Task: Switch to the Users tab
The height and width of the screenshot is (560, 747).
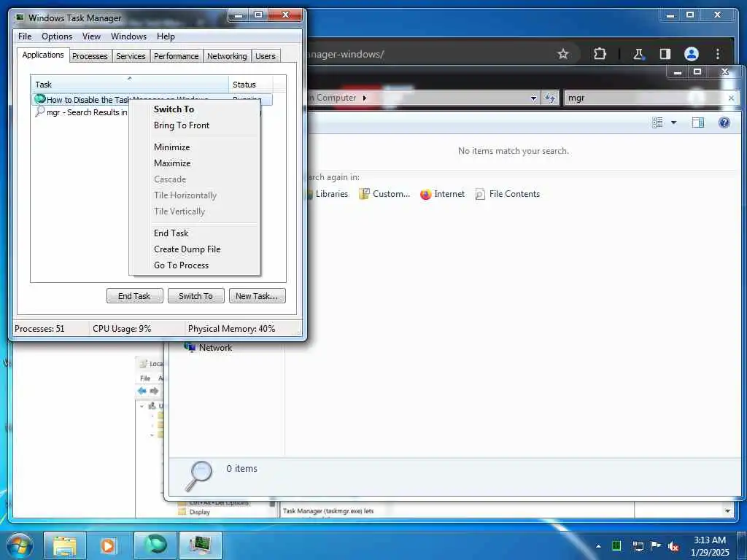Action: (x=266, y=56)
